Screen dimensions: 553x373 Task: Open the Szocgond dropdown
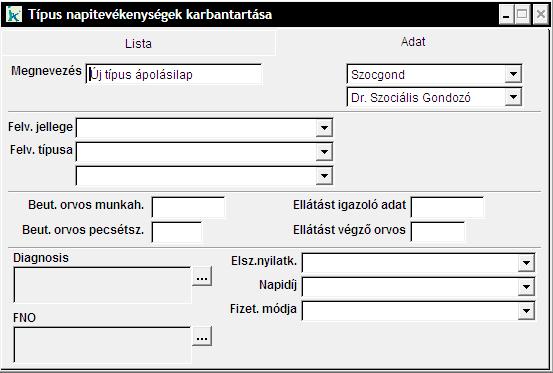pyautogui.click(x=434, y=74)
